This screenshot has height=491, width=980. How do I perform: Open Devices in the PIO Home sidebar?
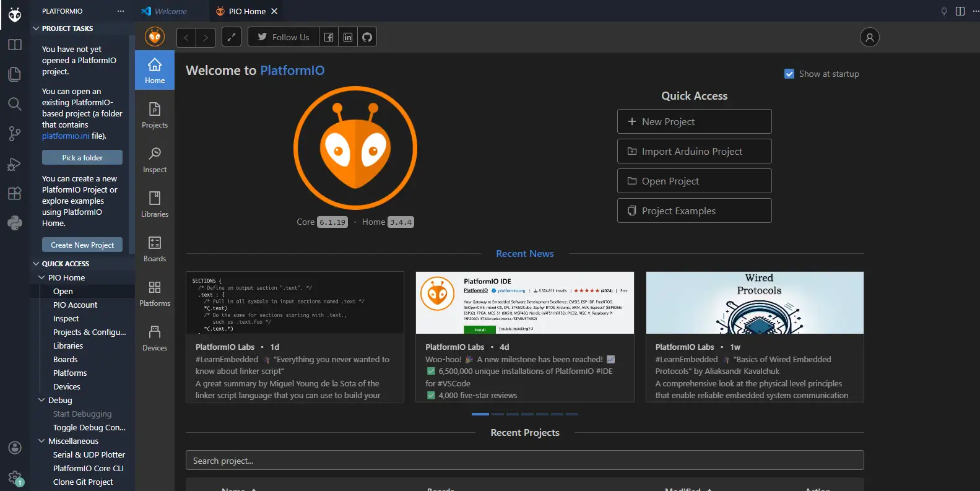155,338
